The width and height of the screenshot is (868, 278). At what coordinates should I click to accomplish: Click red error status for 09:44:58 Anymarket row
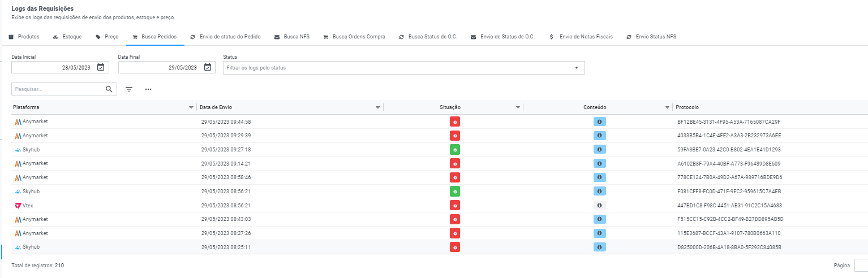(455, 121)
